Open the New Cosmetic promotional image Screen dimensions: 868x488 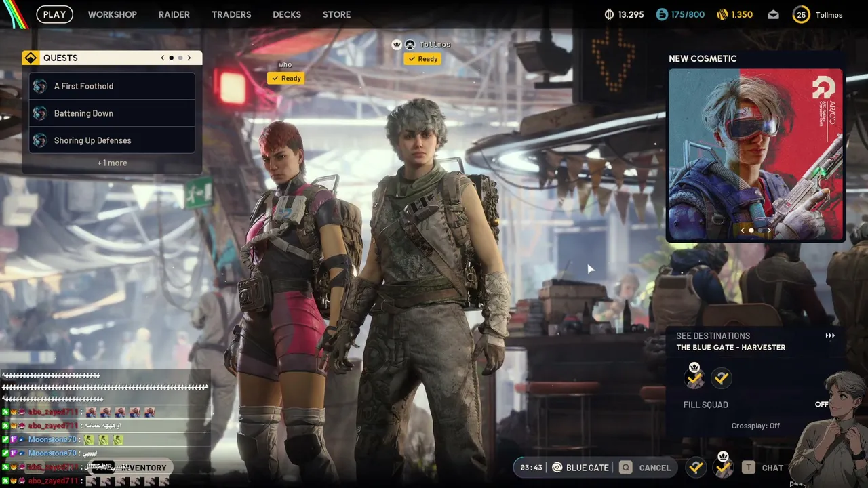pos(755,155)
